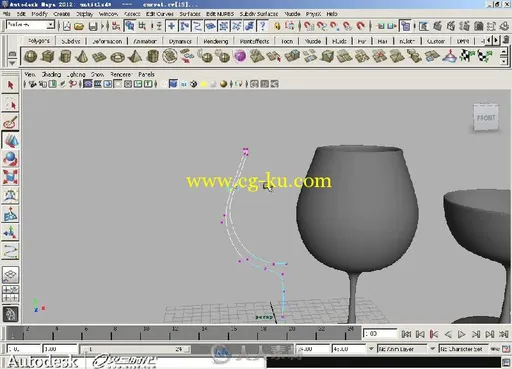Open a scene with the folder icon

pos(79,26)
